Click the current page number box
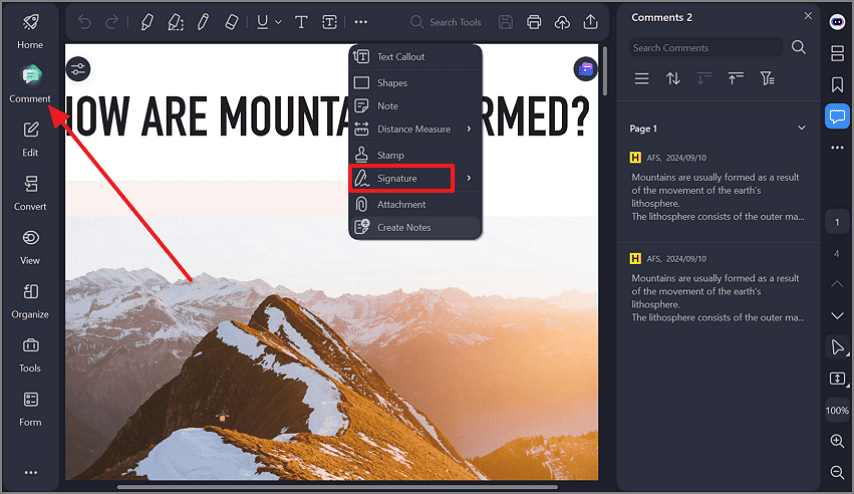This screenshot has height=494, width=854. [837, 222]
